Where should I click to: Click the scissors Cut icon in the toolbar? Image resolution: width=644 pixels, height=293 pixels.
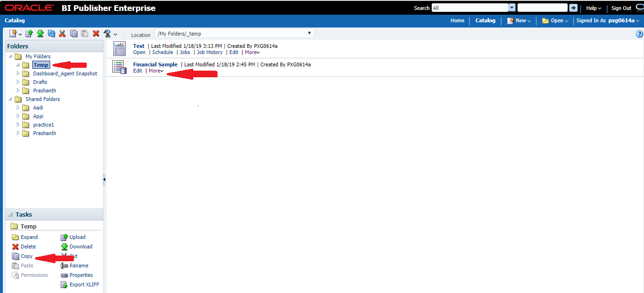tap(62, 34)
